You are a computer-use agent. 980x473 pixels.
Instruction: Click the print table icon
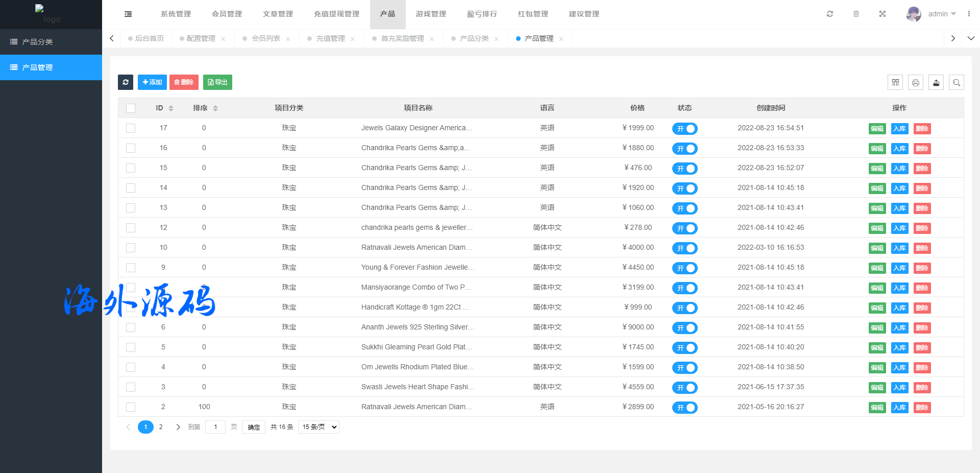click(916, 82)
